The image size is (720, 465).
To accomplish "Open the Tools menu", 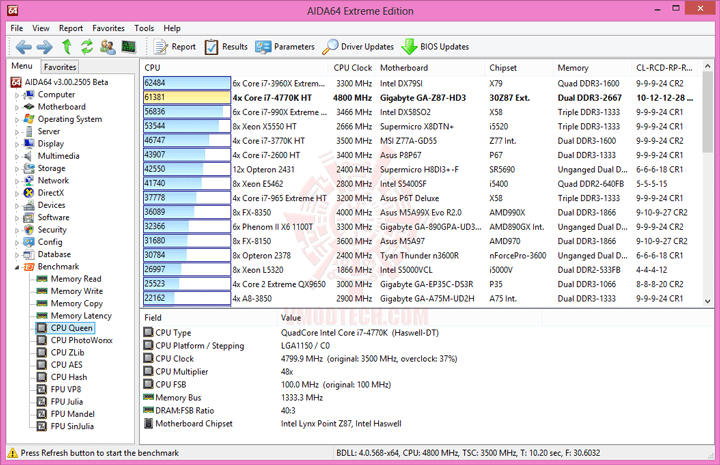I will (x=144, y=28).
